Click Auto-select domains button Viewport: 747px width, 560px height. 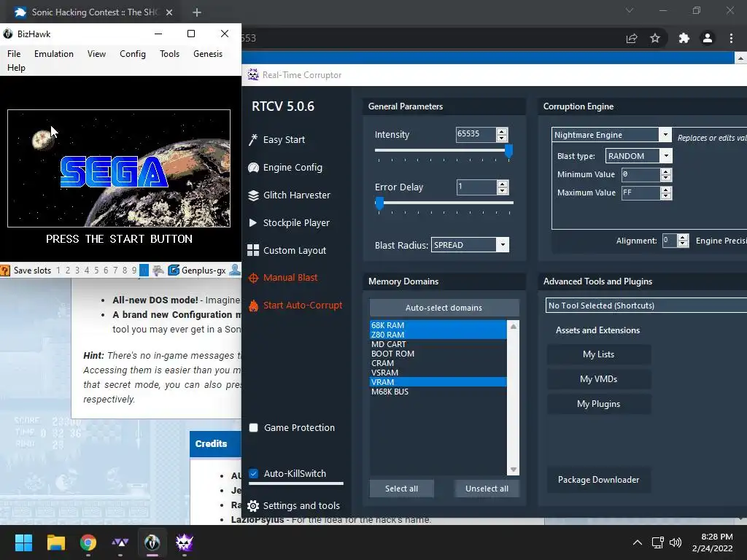coord(444,308)
